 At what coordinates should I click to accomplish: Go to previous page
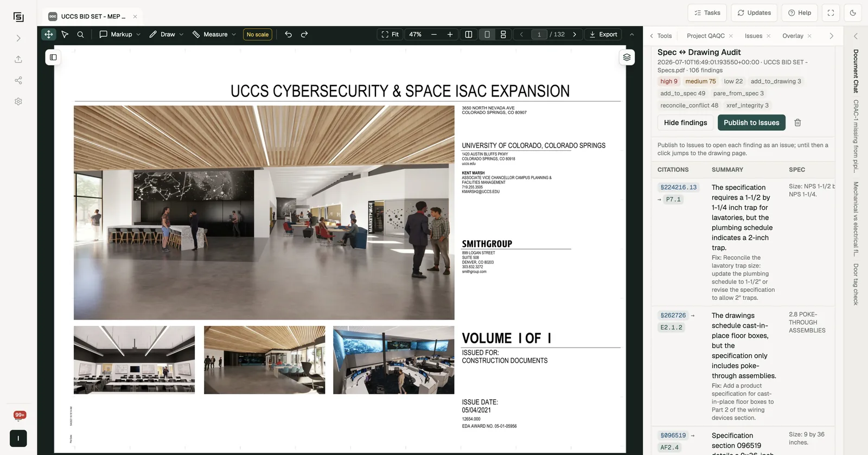(x=521, y=34)
